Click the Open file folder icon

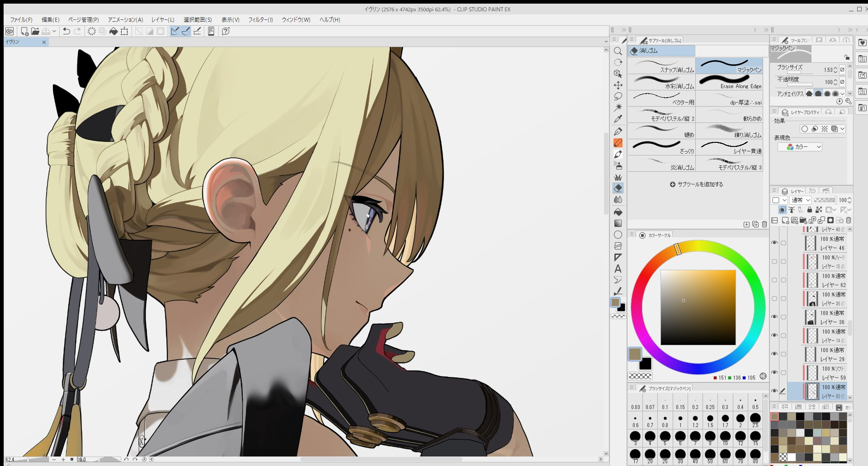[35, 31]
